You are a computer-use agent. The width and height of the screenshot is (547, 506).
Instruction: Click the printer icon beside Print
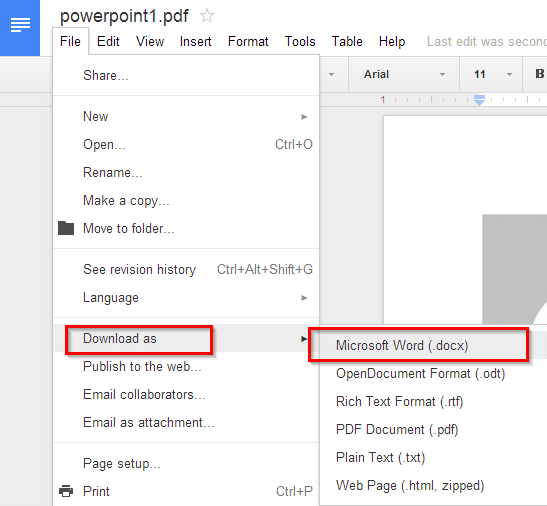click(x=66, y=491)
